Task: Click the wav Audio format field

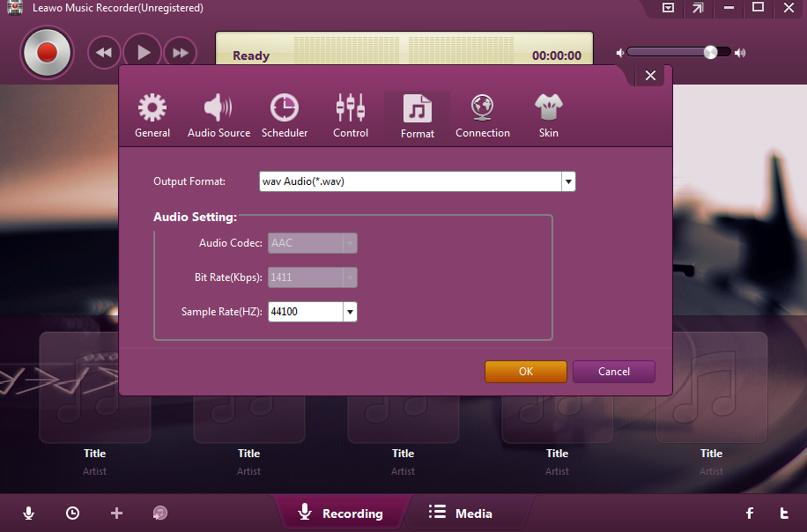Action: pos(411,181)
